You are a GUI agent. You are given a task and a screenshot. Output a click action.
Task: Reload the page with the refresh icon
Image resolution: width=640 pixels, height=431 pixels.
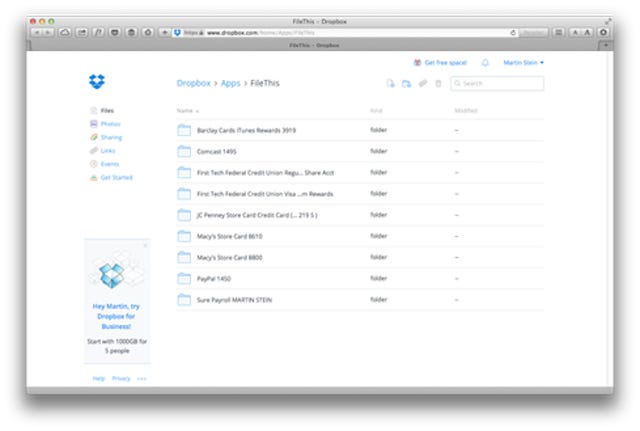513,33
